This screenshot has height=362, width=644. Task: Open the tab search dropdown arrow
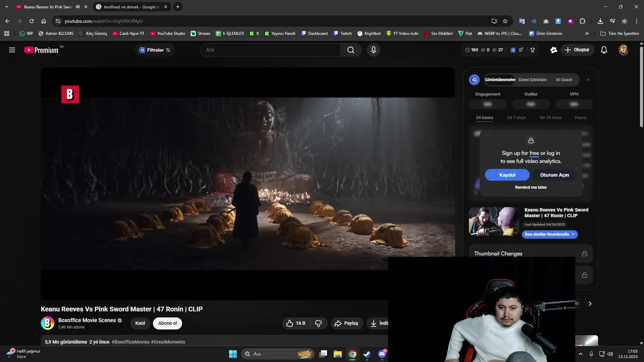click(7, 7)
